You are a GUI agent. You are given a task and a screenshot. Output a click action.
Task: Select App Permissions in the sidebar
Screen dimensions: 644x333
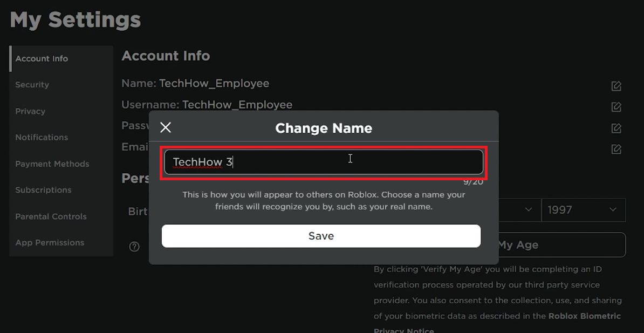pyautogui.click(x=50, y=242)
